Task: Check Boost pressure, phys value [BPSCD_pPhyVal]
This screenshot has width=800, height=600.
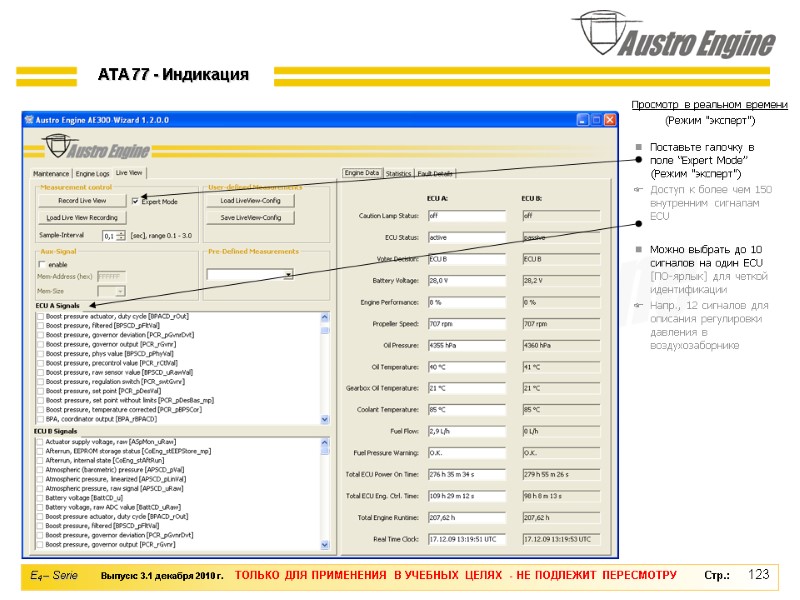Action: pos(40,354)
